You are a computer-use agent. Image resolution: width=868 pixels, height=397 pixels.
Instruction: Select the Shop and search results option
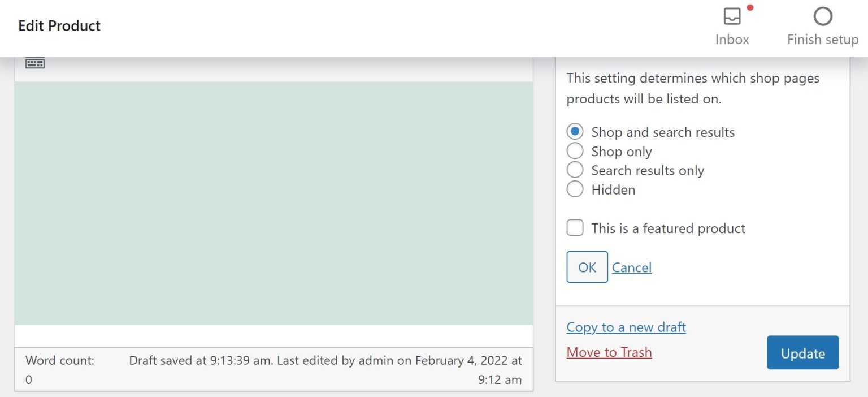pyautogui.click(x=575, y=132)
